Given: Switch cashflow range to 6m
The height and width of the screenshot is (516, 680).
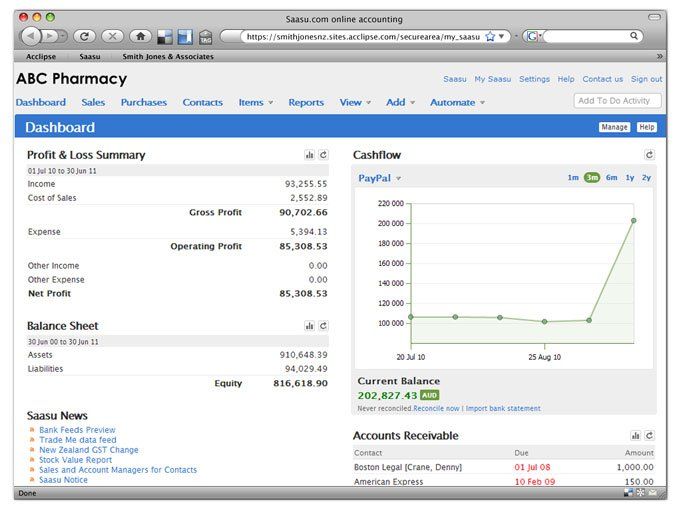Looking at the screenshot, I should [x=611, y=177].
